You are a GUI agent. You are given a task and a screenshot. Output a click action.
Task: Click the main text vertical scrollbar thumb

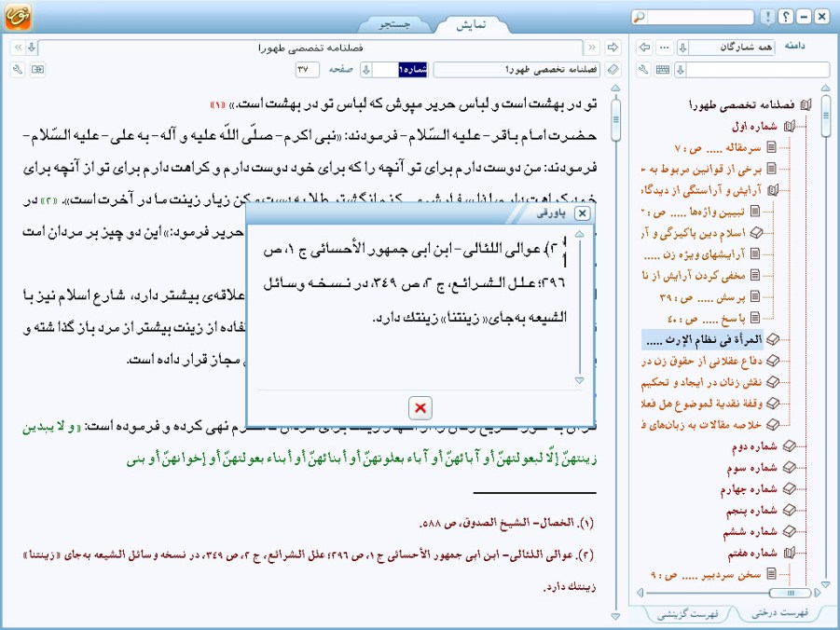pos(615,119)
